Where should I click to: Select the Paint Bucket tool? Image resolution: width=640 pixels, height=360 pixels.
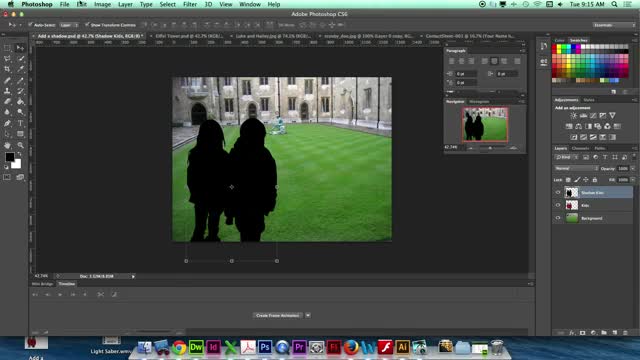coord(20,102)
